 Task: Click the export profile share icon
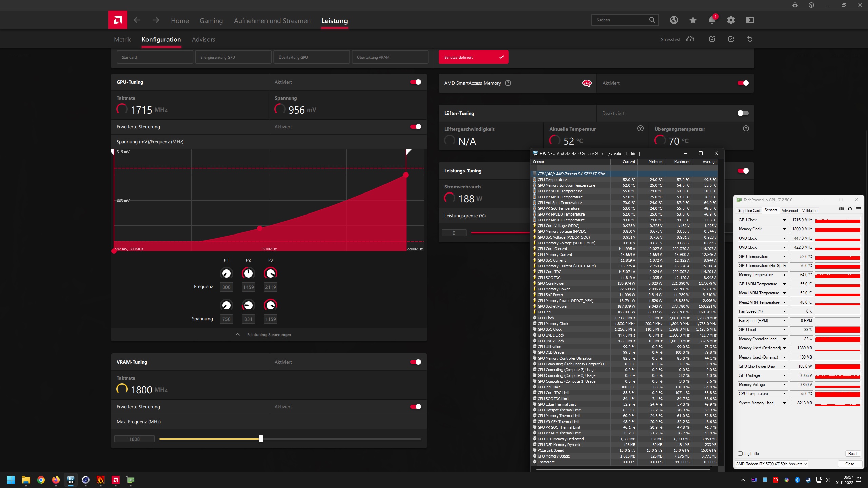point(731,39)
